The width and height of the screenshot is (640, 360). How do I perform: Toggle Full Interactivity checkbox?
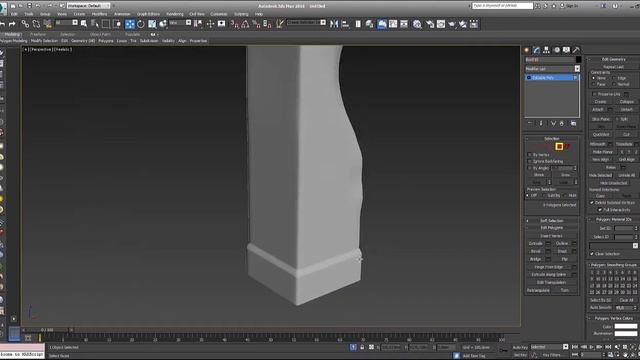[600, 209]
